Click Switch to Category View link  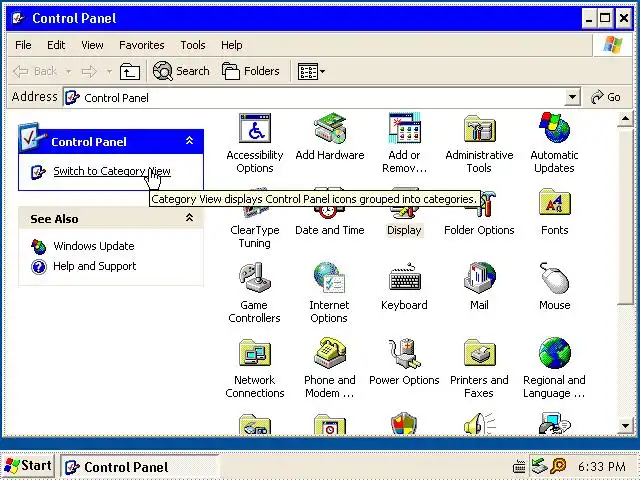pyautogui.click(x=112, y=171)
